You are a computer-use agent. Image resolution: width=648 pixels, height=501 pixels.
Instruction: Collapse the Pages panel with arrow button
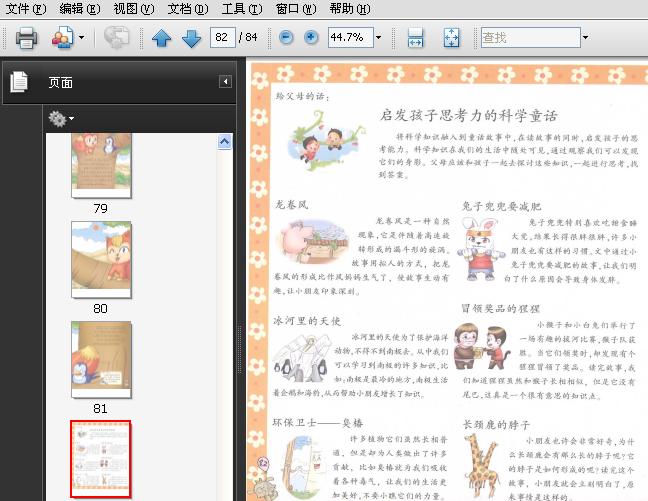pos(225,81)
